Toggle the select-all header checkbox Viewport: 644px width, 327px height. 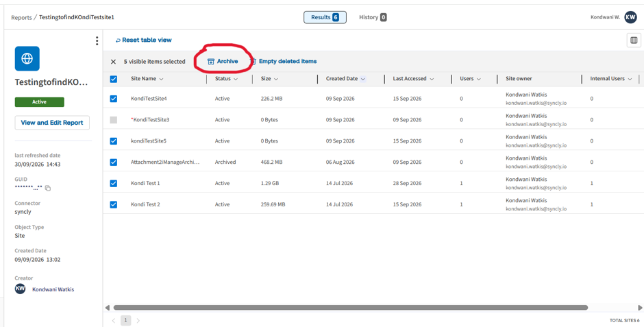(x=114, y=79)
